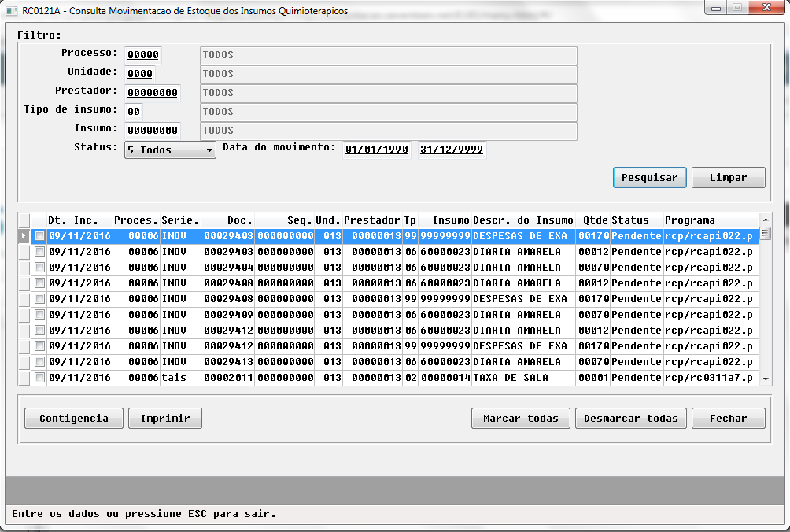Click the Descr. do Insumo column header

click(523, 220)
